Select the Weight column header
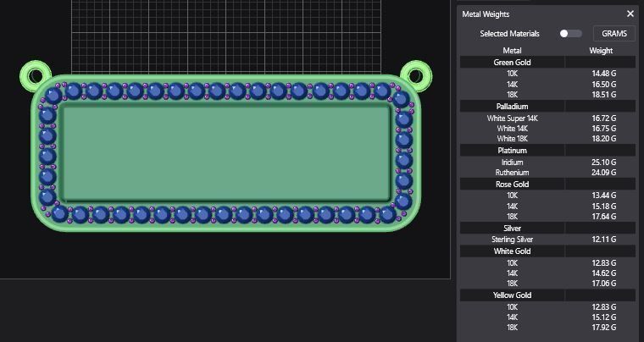This screenshot has width=644, height=342. (x=601, y=51)
